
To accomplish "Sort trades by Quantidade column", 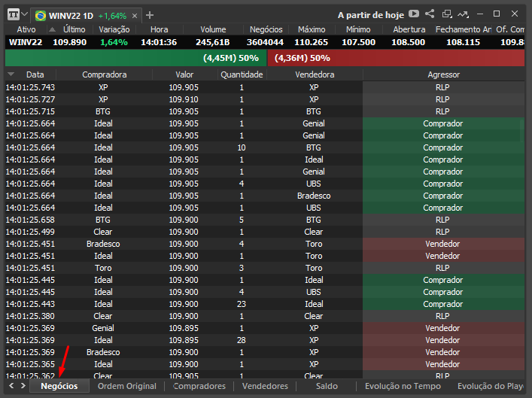I will pos(242,74).
